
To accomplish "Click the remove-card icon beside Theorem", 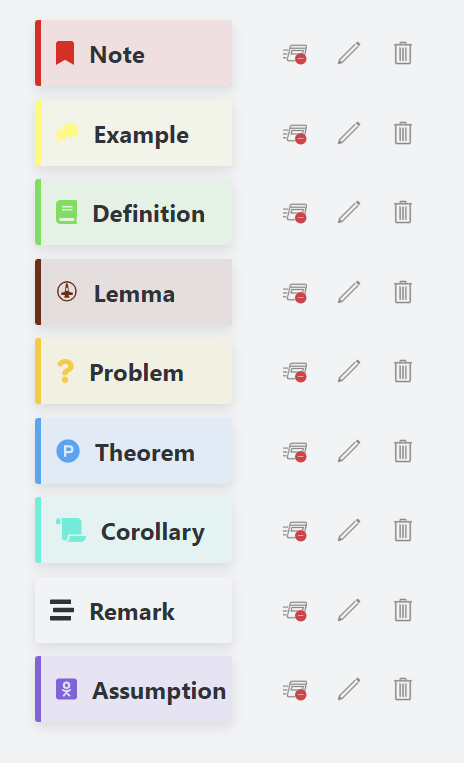I will (x=295, y=452).
